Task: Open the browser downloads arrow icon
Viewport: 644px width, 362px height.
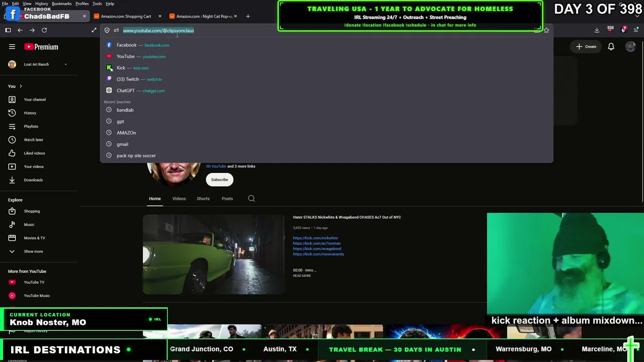Action: point(597,30)
